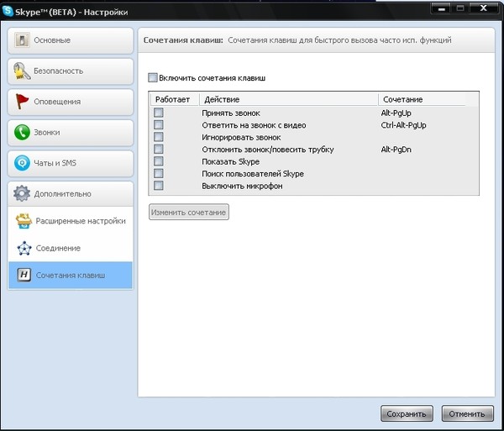Select the Ответить на звонок с видео row
504x431 pixels.
coord(313,125)
